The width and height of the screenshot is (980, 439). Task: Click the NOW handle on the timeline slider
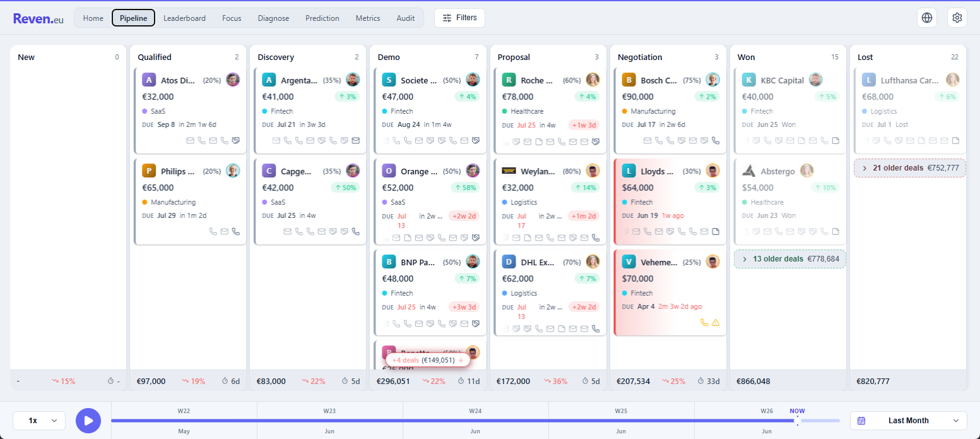(x=798, y=420)
